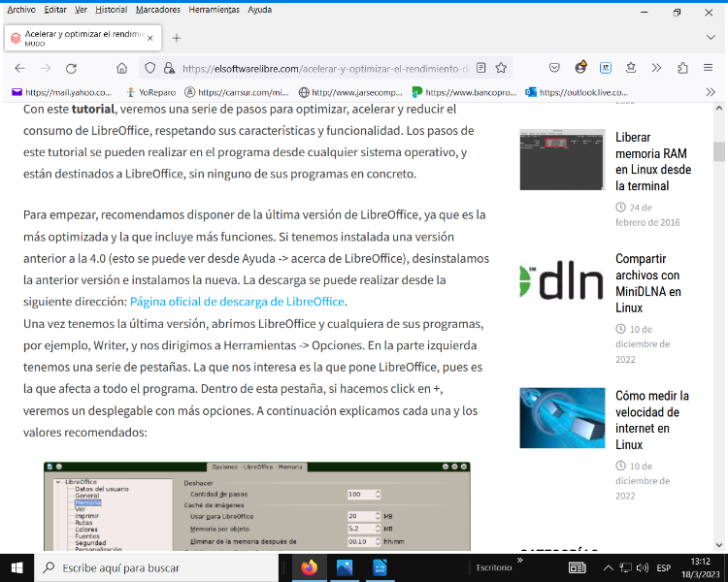Open the Herramientas menu
728x582 pixels.
pos(215,9)
